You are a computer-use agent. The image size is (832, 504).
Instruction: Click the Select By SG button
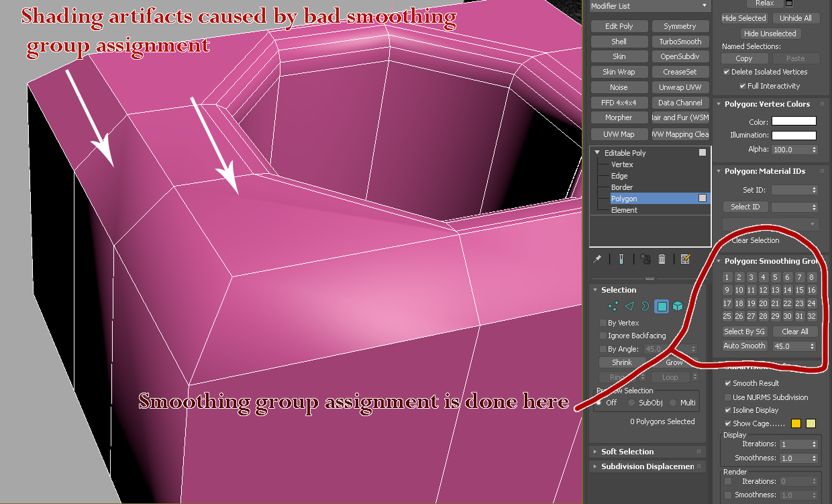click(744, 332)
